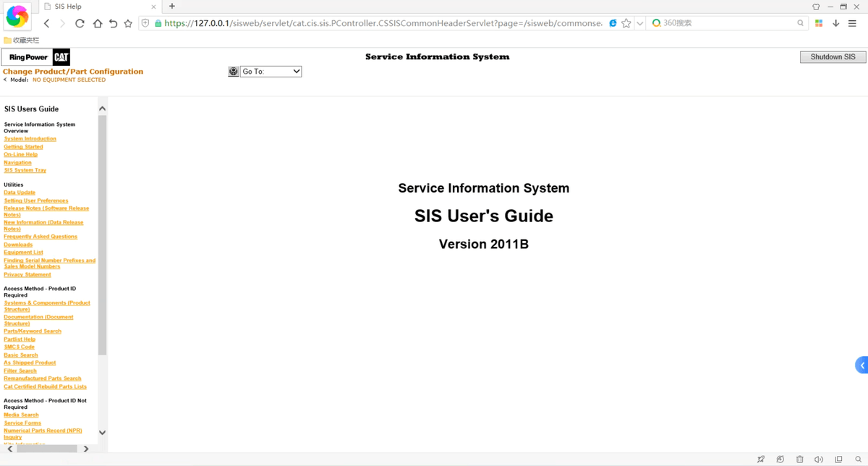Reload the page with the refresh icon
Image resolution: width=868 pixels, height=466 pixels.
[x=80, y=23]
